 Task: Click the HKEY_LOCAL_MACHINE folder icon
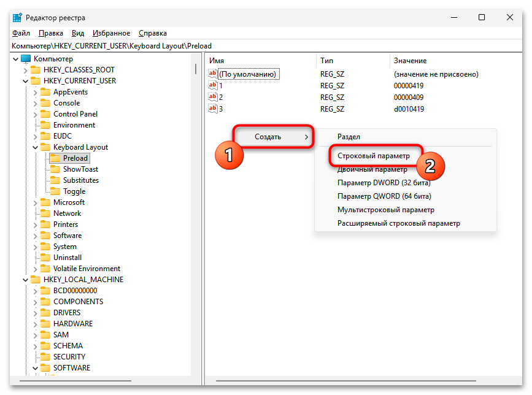tap(36, 280)
